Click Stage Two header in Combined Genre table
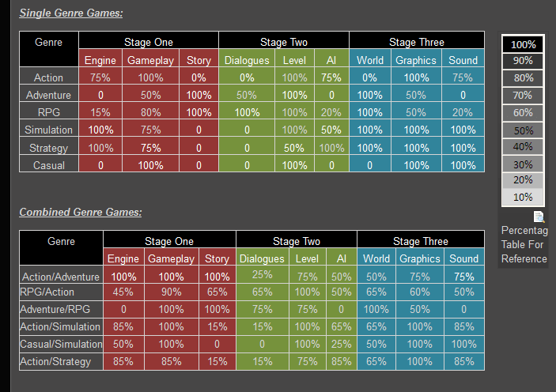556x392 pixels. (297, 241)
